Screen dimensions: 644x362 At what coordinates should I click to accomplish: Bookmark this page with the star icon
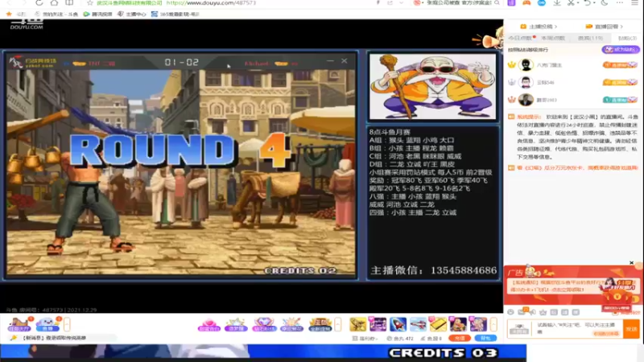tap(90, 3)
